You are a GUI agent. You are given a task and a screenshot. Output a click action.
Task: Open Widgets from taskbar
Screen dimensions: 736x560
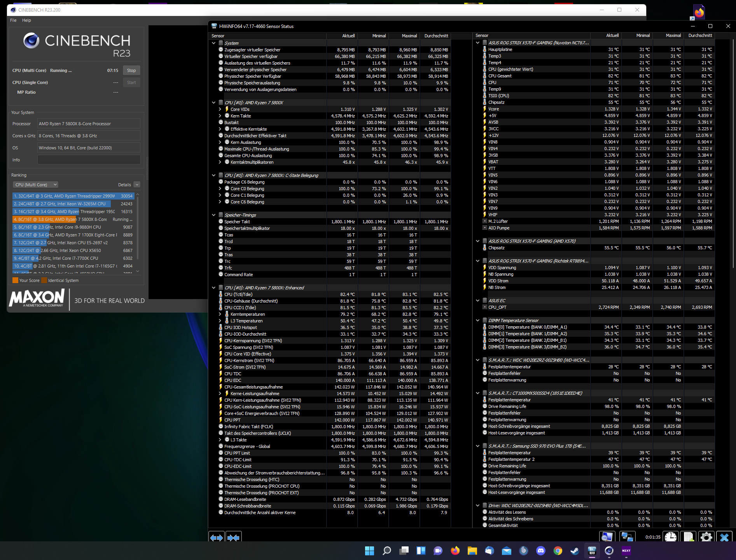421,551
